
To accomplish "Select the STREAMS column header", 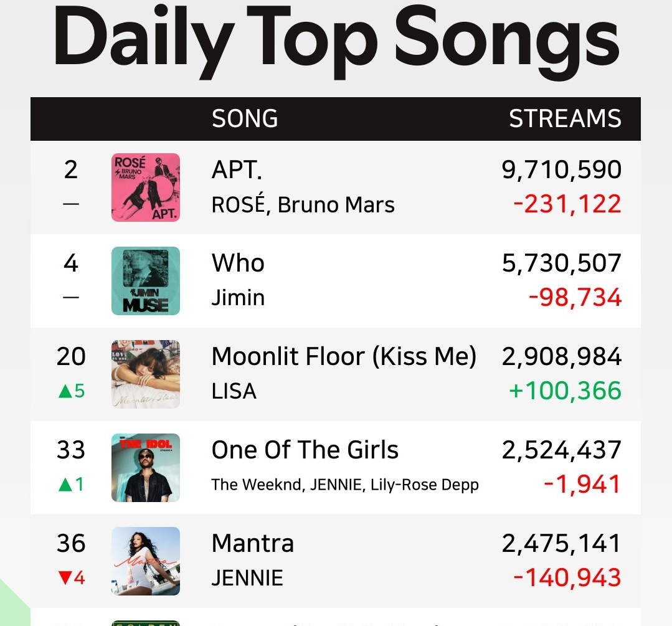I will [565, 119].
